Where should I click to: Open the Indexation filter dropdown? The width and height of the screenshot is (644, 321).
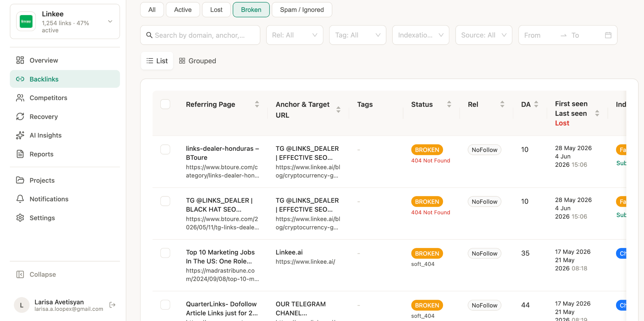pos(421,35)
